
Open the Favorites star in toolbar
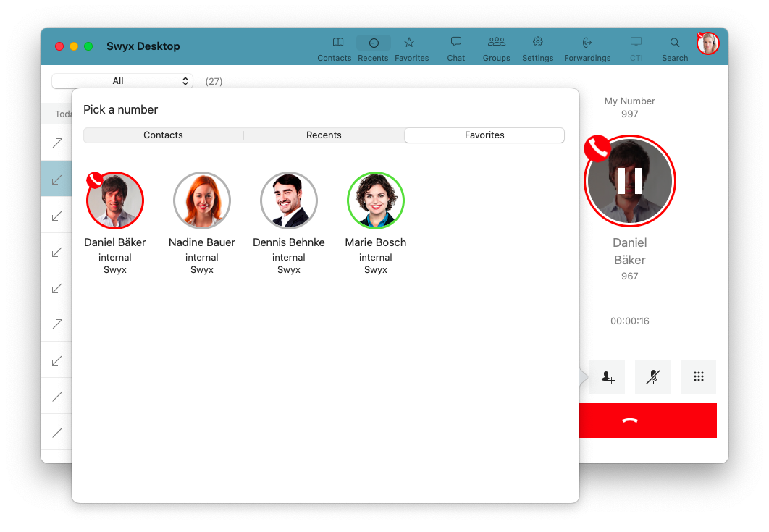(411, 43)
